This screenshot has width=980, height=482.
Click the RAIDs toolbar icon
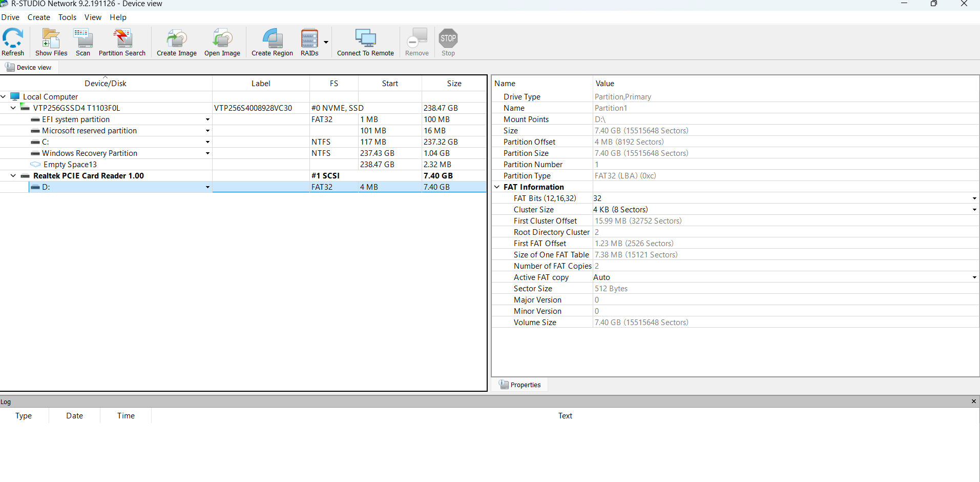click(309, 38)
